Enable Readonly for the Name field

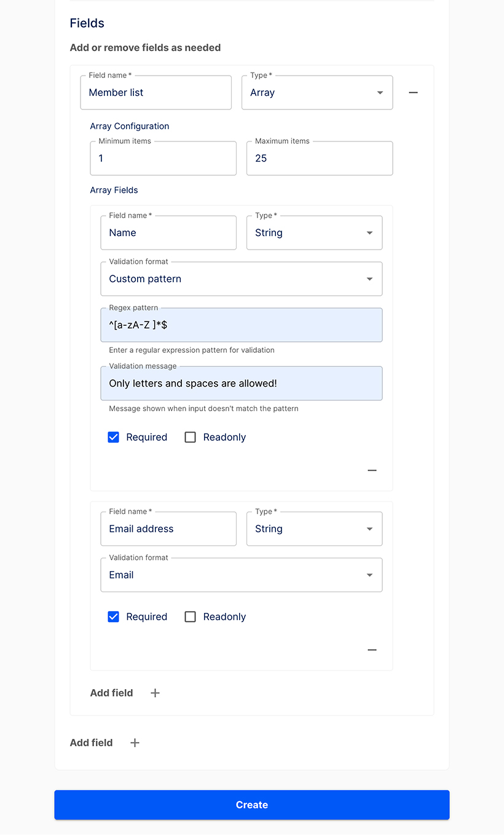[x=191, y=437]
